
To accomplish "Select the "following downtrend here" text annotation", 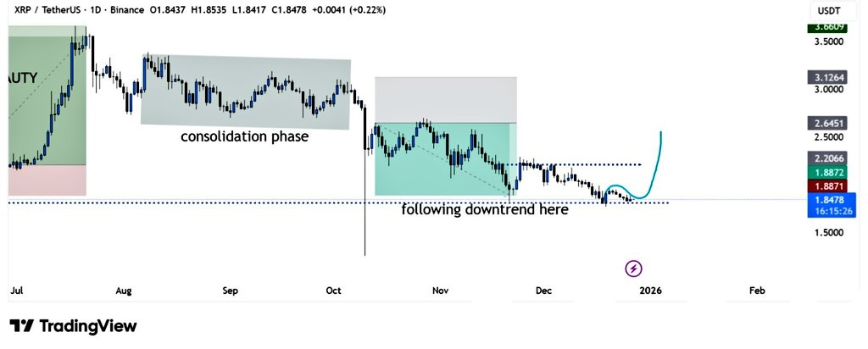I will (485, 209).
